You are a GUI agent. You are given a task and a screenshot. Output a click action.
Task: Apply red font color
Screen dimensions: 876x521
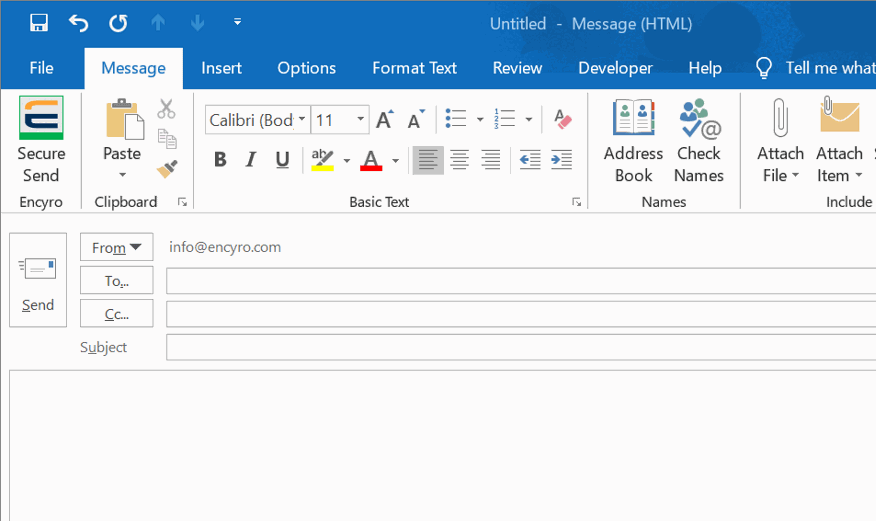(371, 160)
